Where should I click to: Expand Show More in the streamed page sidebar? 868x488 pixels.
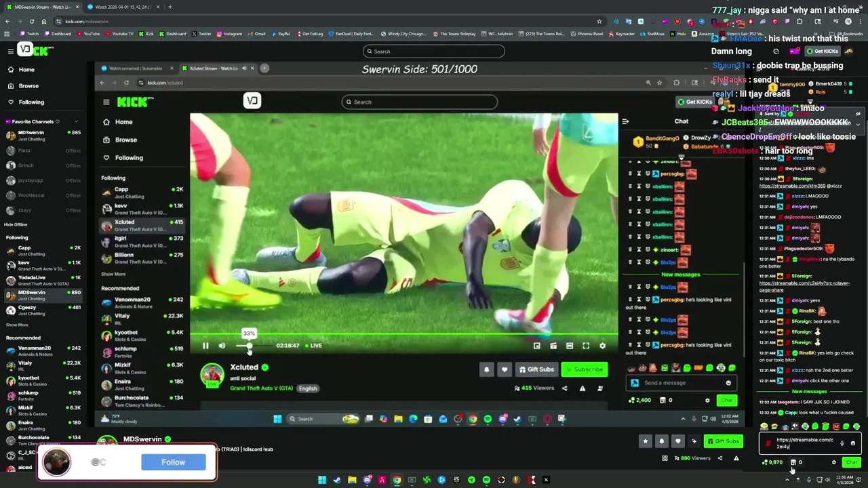point(113,274)
